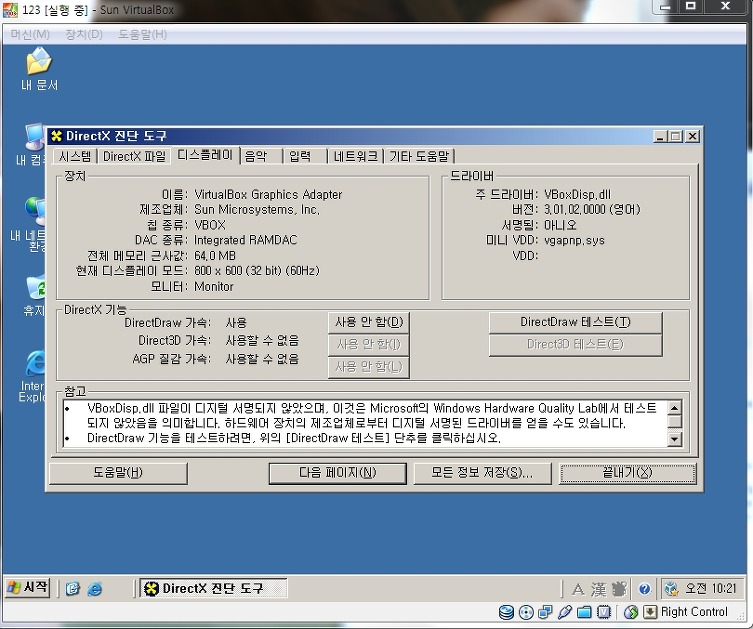
Task: Click the language bar A input mode icon
Action: point(578,589)
